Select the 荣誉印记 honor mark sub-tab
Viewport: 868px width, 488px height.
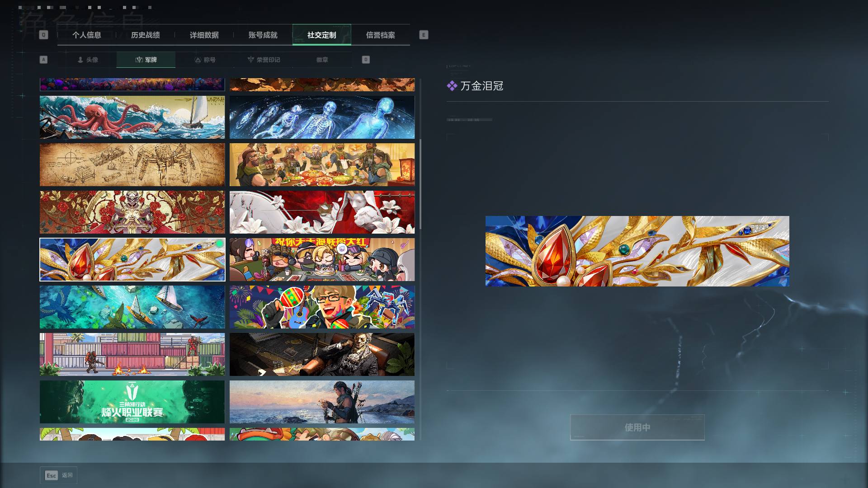264,60
